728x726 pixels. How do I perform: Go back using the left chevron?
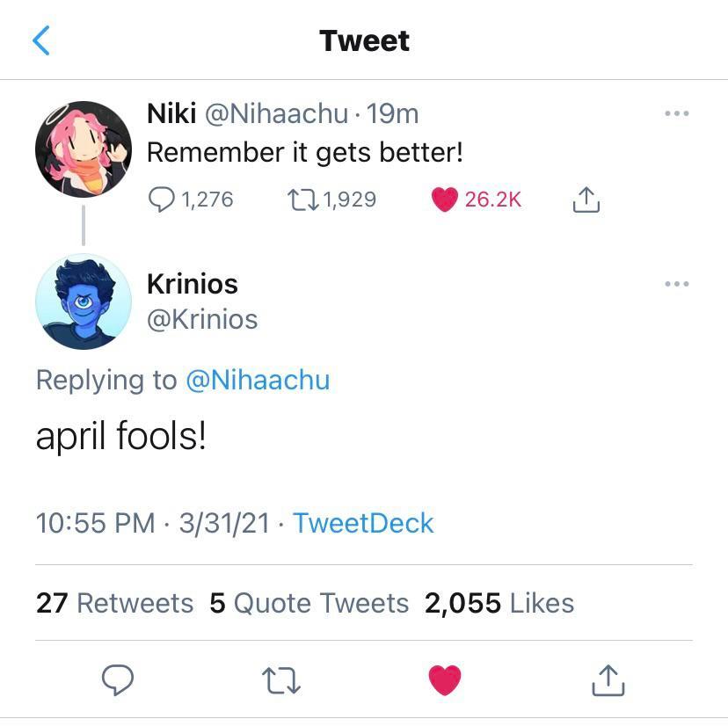(x=42, y=39)
